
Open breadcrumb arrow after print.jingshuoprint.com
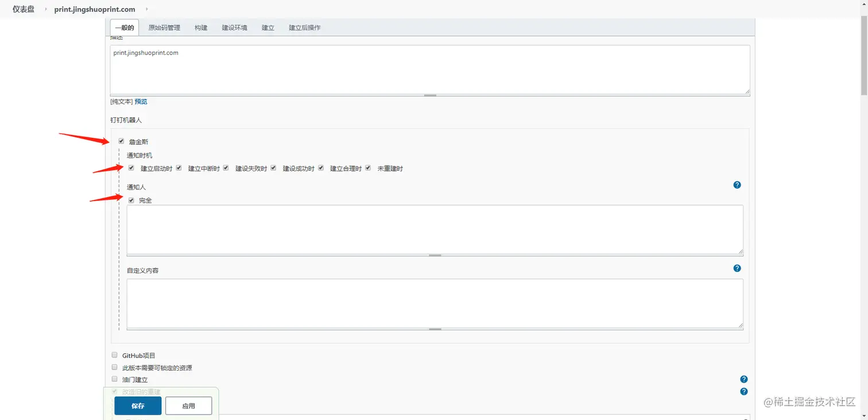click(147, 9)
